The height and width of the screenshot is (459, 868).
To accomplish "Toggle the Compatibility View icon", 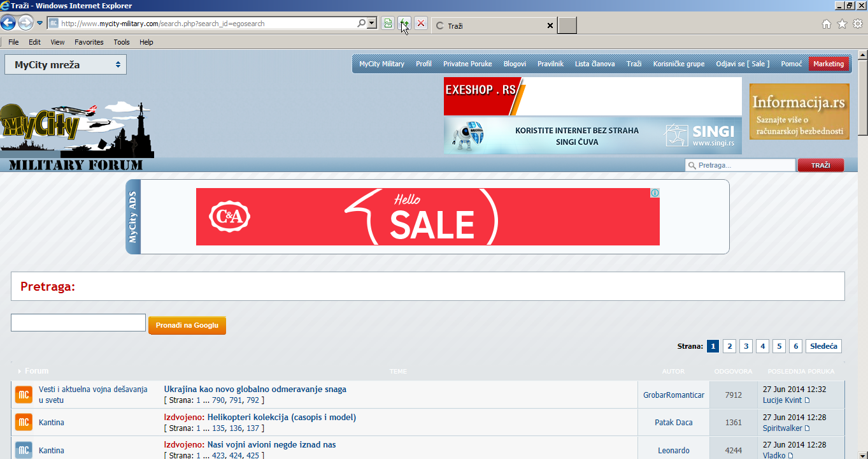I will click(387, 24).
